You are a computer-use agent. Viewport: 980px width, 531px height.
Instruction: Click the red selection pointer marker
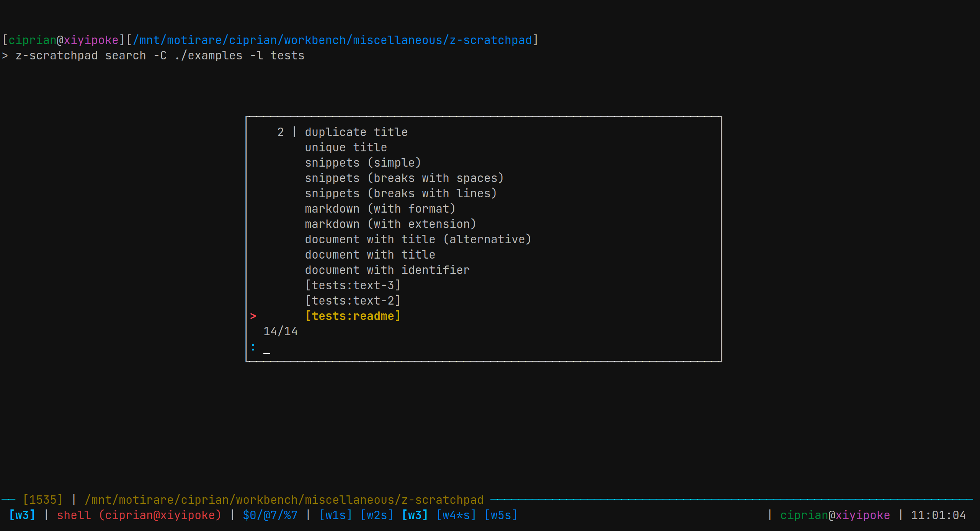tap(253, 316)
